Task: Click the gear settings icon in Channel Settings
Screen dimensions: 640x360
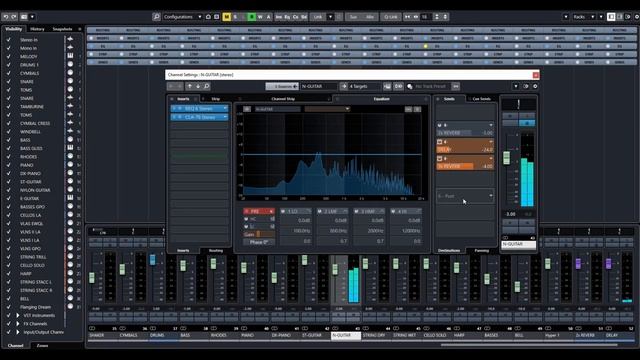Action: pyautogui.click(x=535, y=86)
